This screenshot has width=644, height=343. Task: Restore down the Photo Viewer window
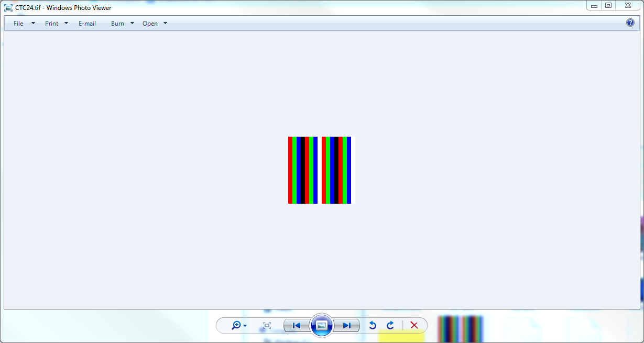tap(608, 6)
